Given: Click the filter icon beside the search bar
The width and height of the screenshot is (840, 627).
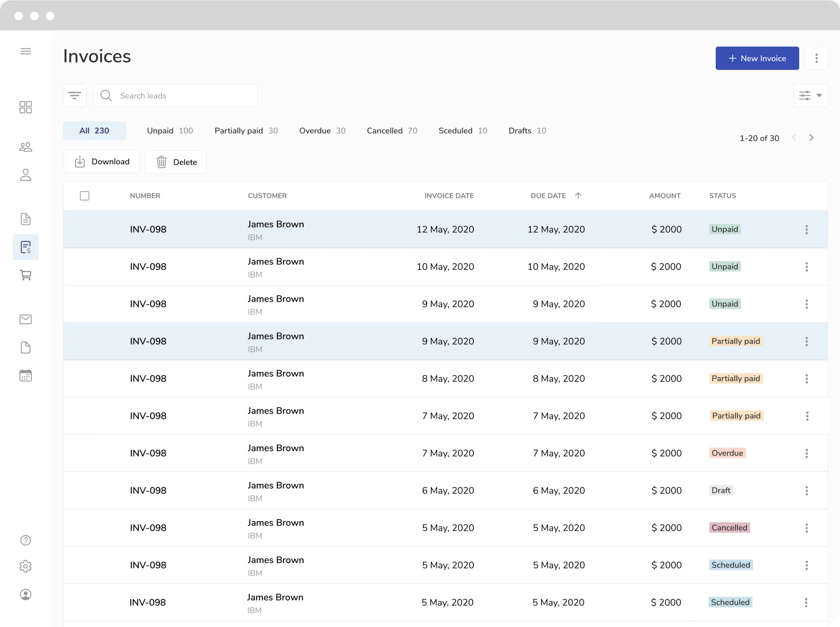Looking at the screenshot, I should pyautogui.click(x=74, y=95).
